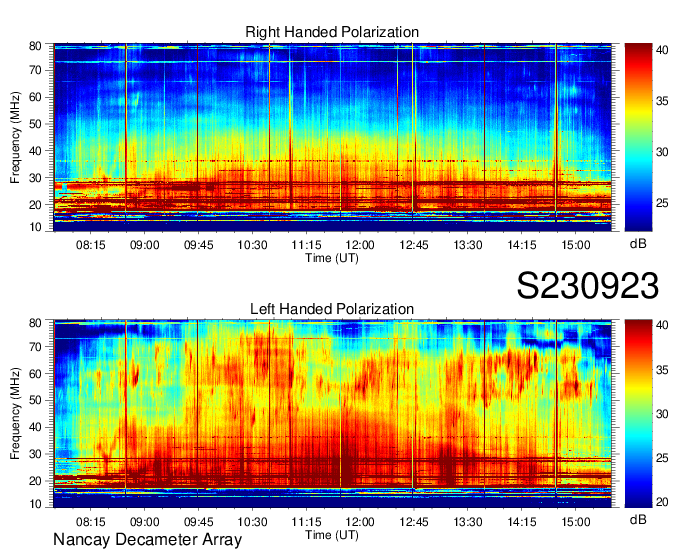Image resolution: width=680 pixels, height=552 pixels.
Task: Click the 20 frequency tick on lower plot
Action: (x=35, y=481)
